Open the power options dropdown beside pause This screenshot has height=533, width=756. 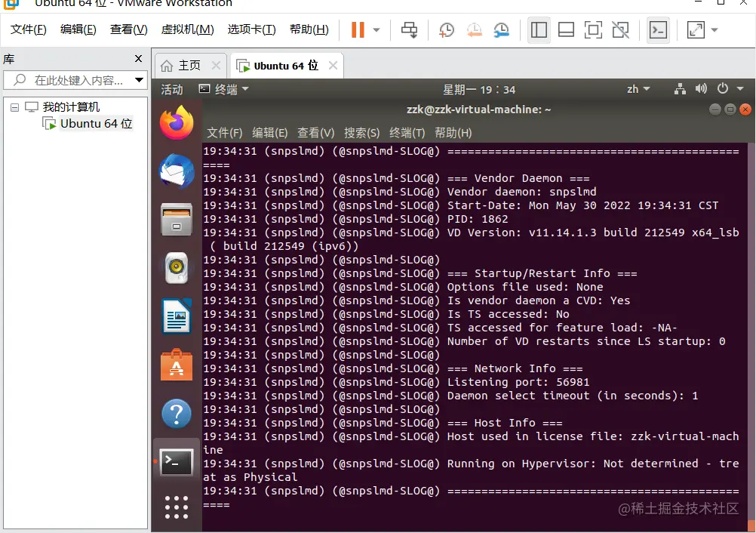coord(376,30)
